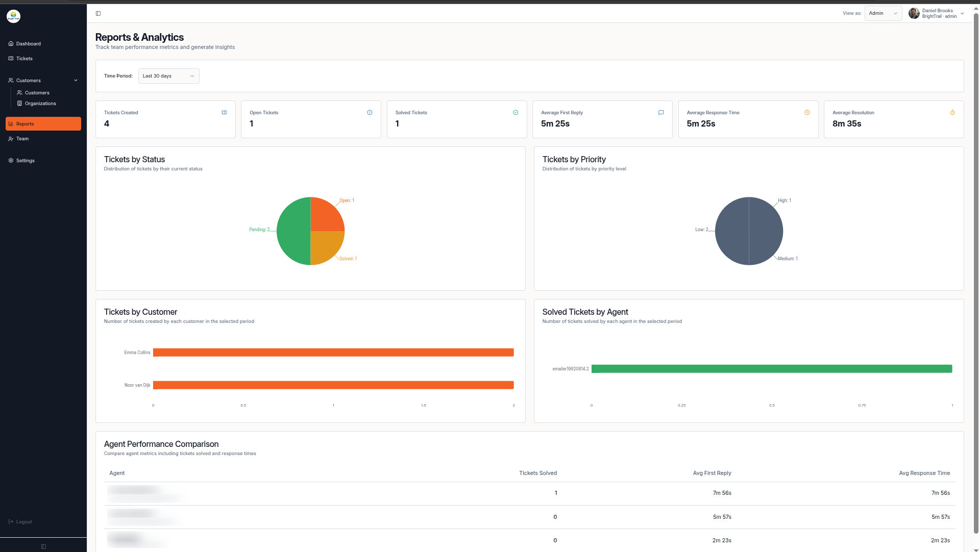Click the Emma Collins orange bar
The image size is (980, 552).
pos(333,353)
